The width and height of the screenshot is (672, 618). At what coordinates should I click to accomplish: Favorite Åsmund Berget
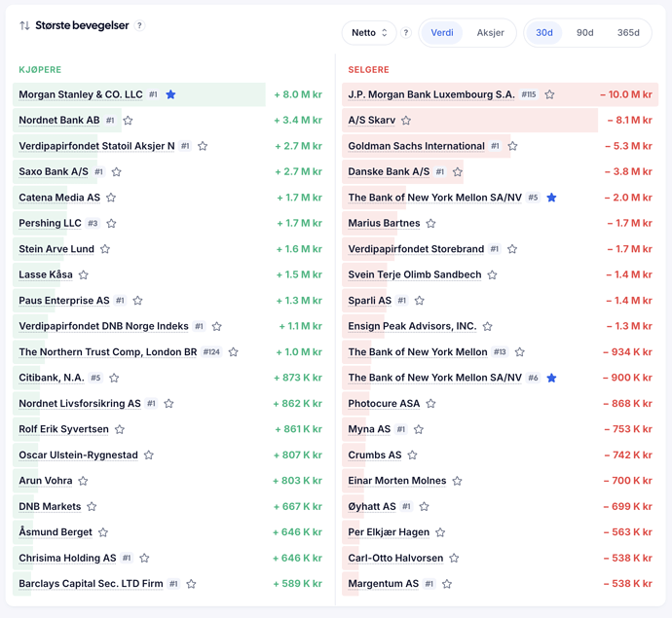coord(103,532)
